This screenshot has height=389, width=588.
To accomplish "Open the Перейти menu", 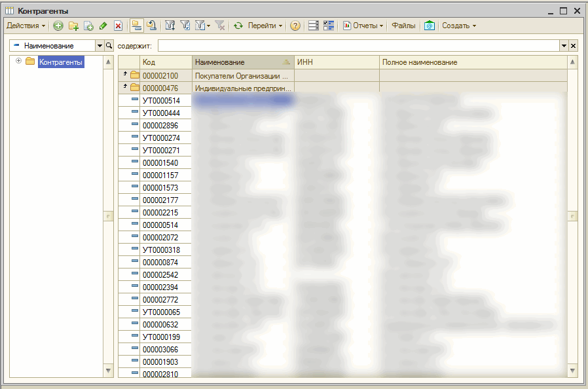I will (265, 26).
